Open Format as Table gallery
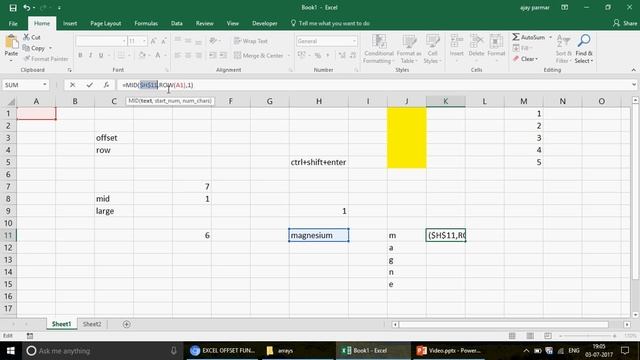640x360 pixels. point(409,49)
